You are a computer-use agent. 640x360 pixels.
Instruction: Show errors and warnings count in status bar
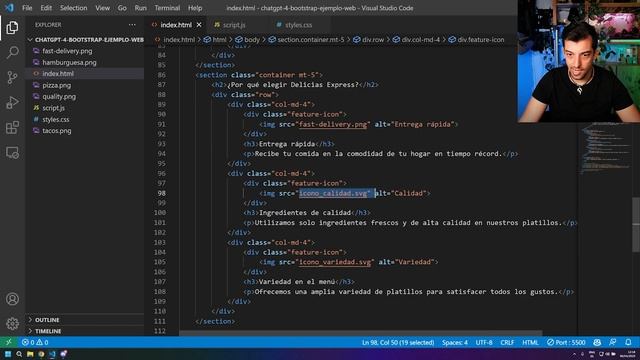(35, 342)
